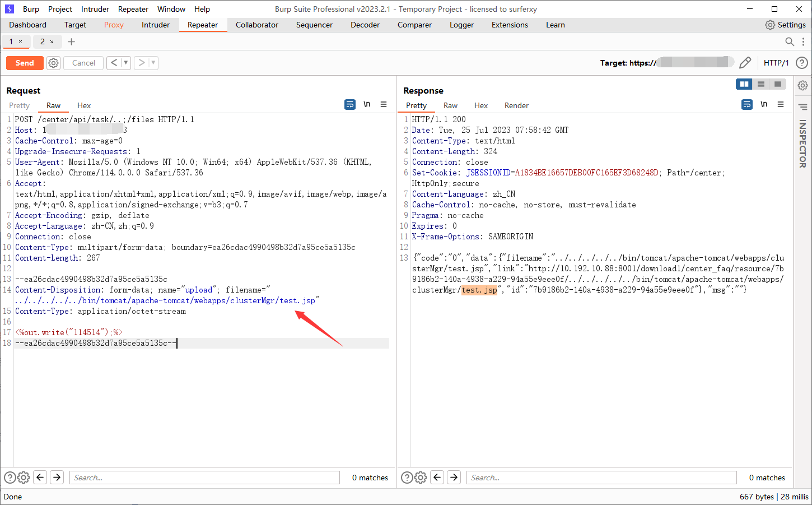The height and width of the screenshot is (505, 812).
Task: Open Inspector settings gear icon
Action: 802,85
